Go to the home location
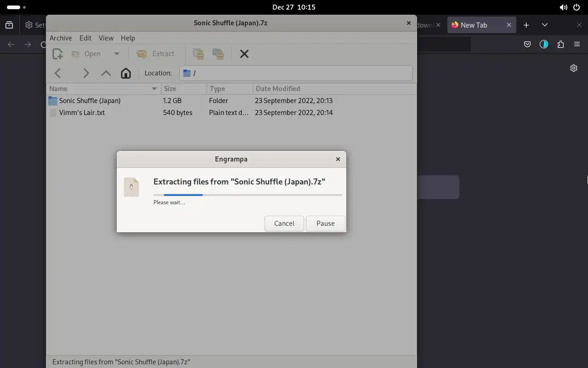Image resolution: width=588 pixels, height=368 pixels. (126, 73)
